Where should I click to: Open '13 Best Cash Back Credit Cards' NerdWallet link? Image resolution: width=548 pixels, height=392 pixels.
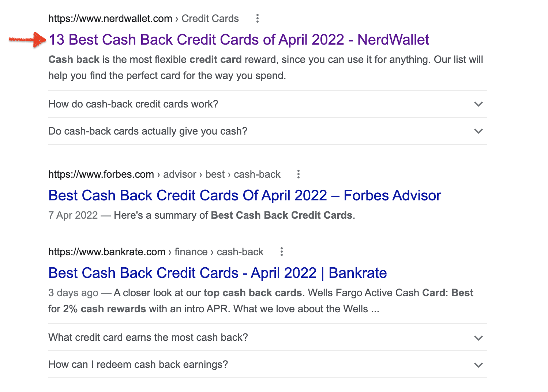coord(239,39)
